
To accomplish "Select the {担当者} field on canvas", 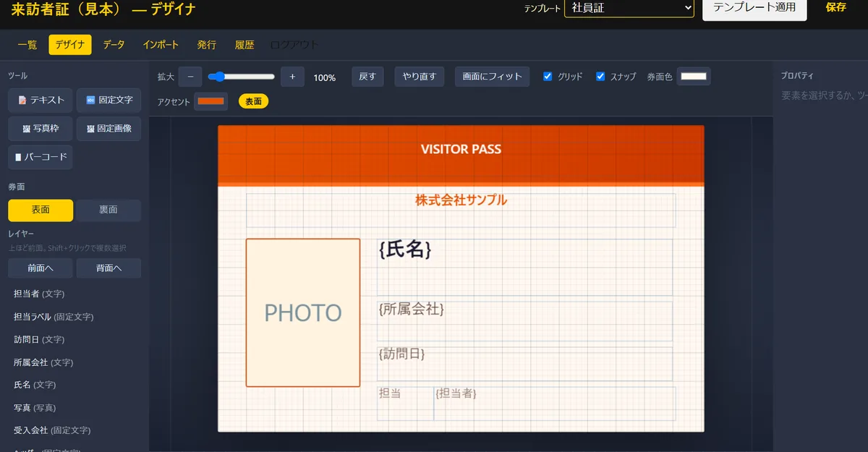I will click(x=555, y=404).
